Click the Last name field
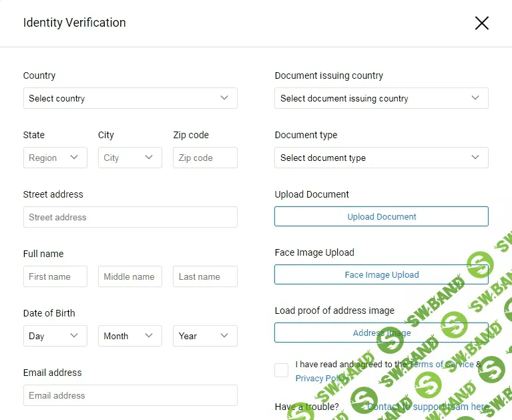This screenshot has height=420, width=512. coord(205,276)
